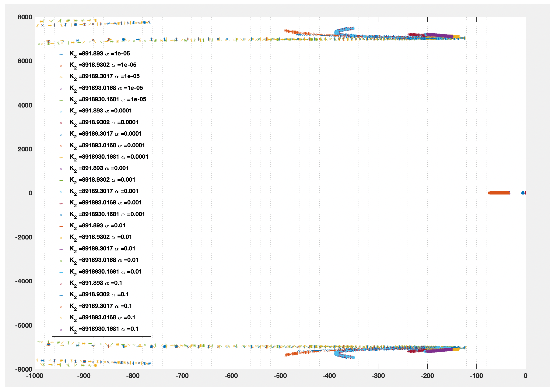The height and width of the screenshot is (392, 554).
Task: Click legend marker for K2=89189.3017 α=0.001
Action: coord(61,192)
